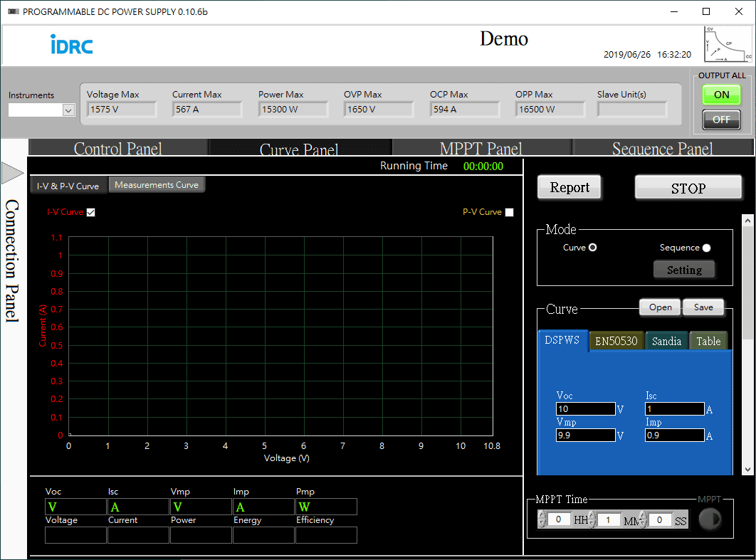The height and width of the screenshot is (560, 756).
Task: Enable the P-V Curve checkbox
Action: (x=509, y=212)
